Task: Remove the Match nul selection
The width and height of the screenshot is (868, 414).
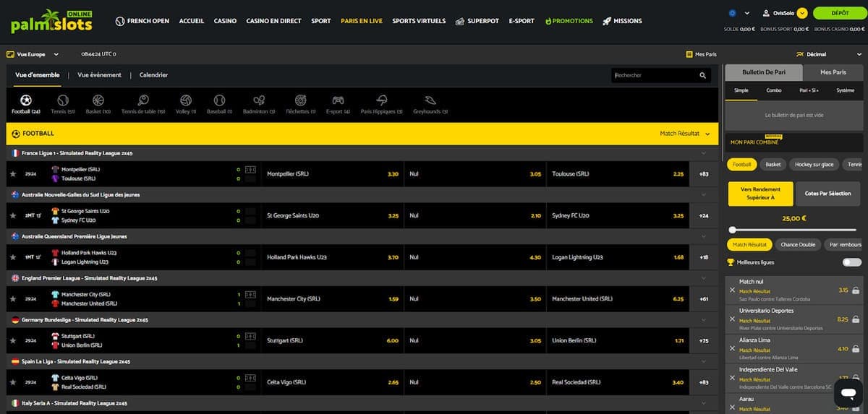Action: (733, 290)
